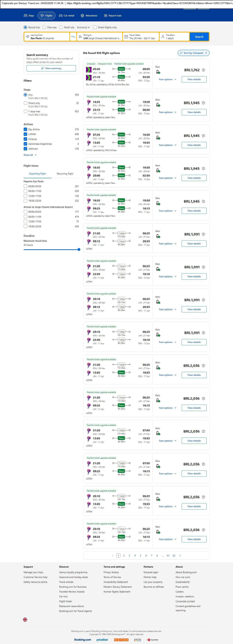Enable the Direct flights only checkbox
Viewport: 233px width, 644px height.
[x=95, y=27]
